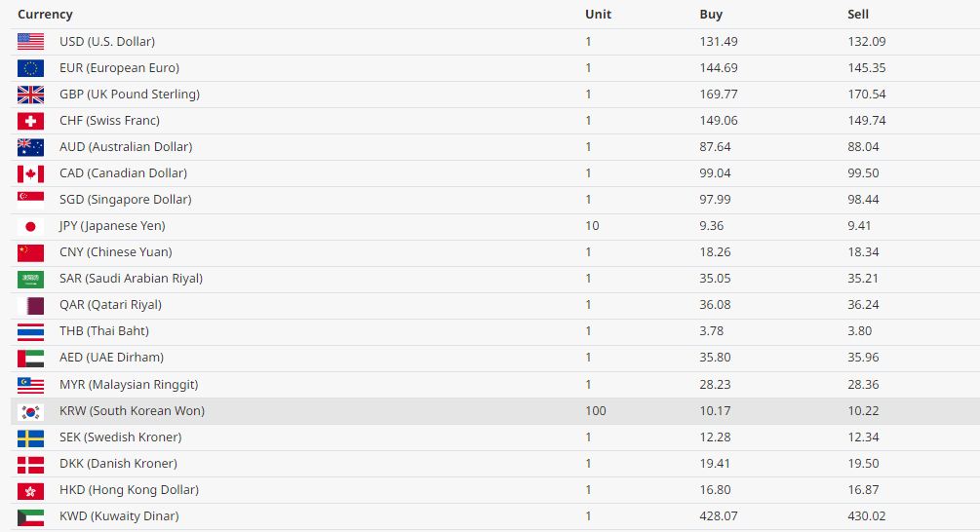Viewport: 980px width, 532px height.
Task: Click the Buy column header
Action: coord(711,15)
